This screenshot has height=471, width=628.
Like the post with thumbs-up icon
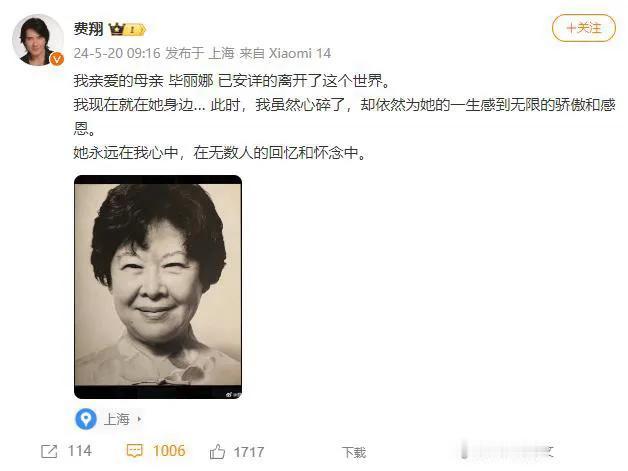[217, 452]
